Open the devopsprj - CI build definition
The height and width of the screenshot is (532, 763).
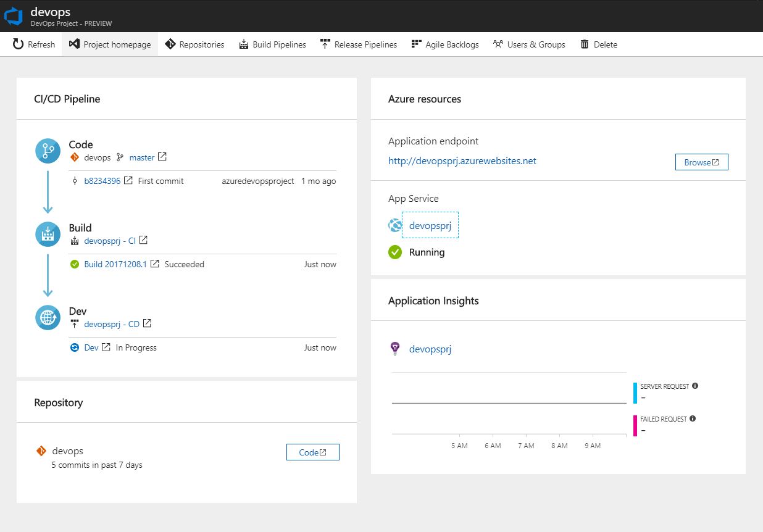pos(110,241)
